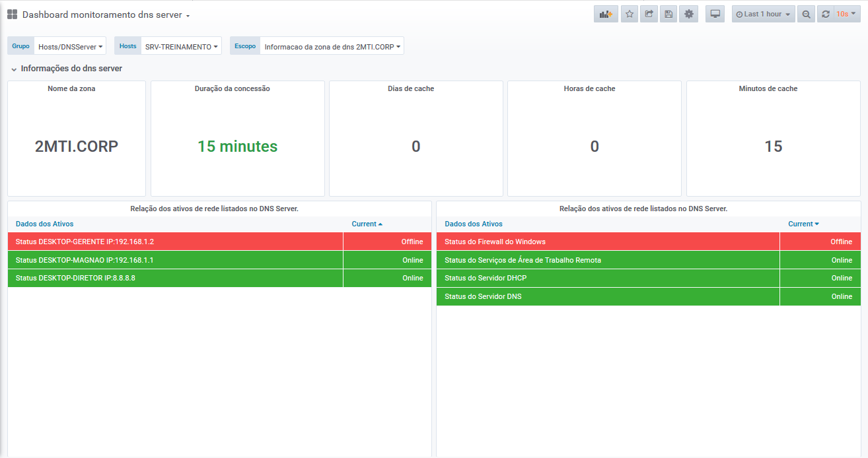Click Offline value for Firewall do Windows
868x458 pixels.
click(842, 242)
